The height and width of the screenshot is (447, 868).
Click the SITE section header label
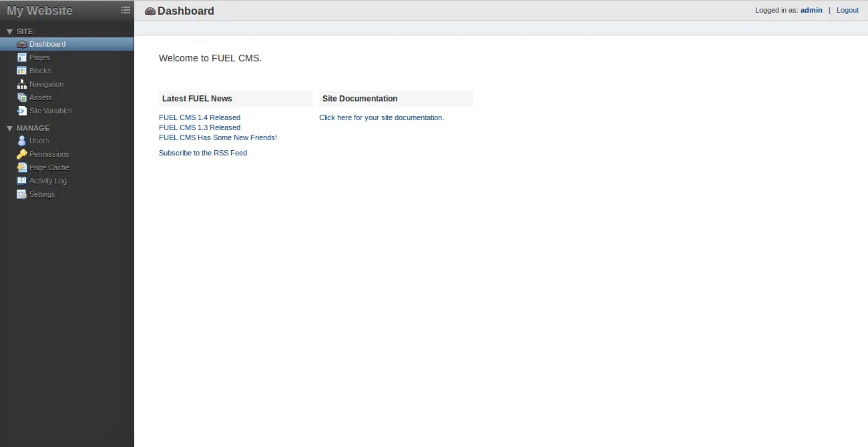point(25,31)
